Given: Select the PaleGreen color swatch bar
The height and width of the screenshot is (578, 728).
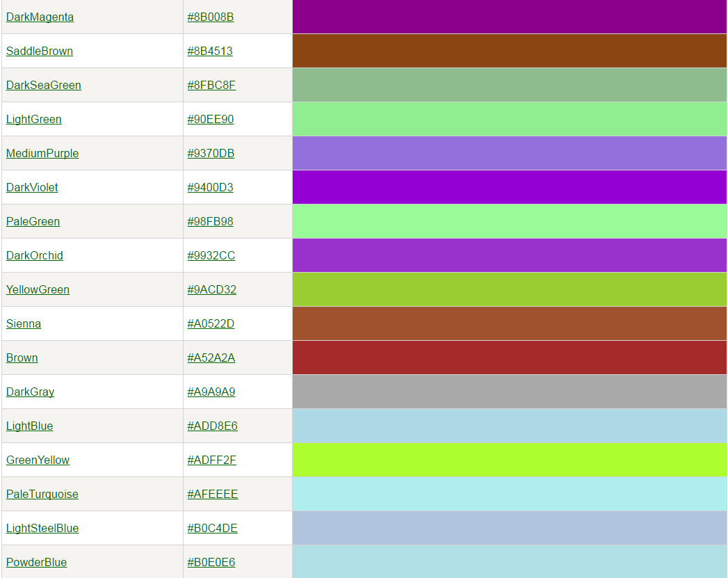Looking at the screenshot, I should (509, 221).
